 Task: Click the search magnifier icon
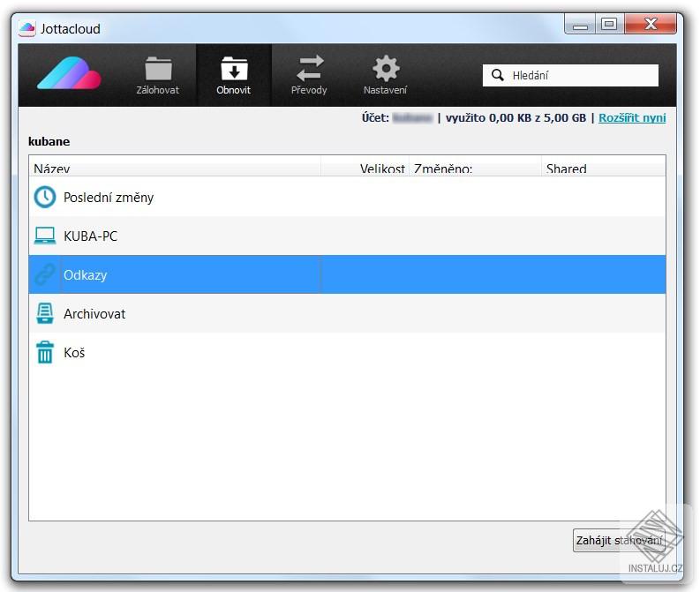click(x=497, y=75)
